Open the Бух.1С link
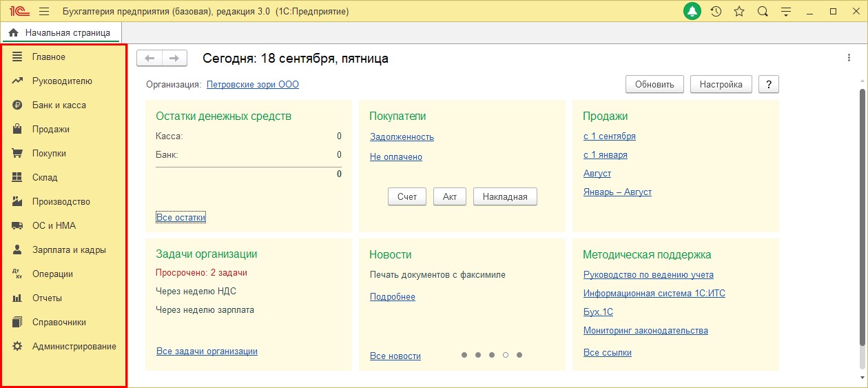Screen dimensions: 868x388 tap(598, 312)
